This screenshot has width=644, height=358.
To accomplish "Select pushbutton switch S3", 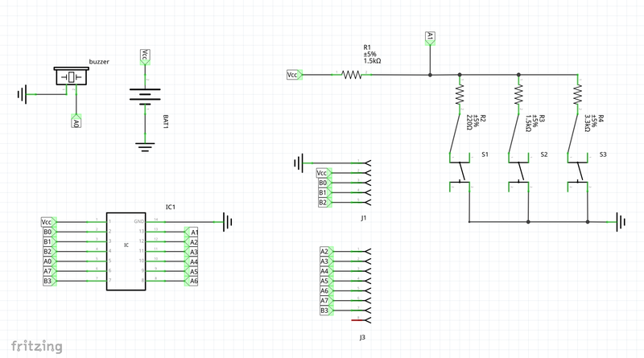I will tap(580, 171).
